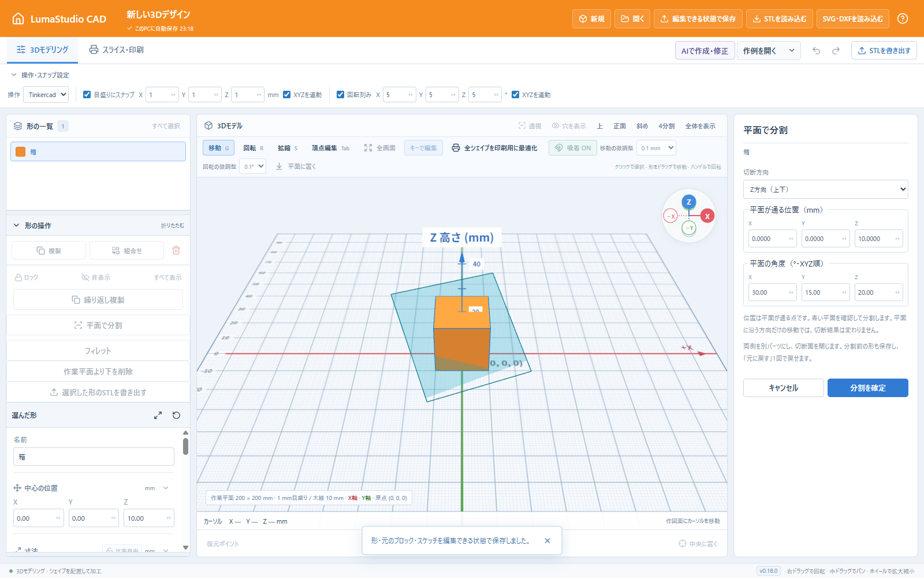Screen dimensions: 924x578
Task: Delete the shape with the trash icon
Action: (x=176, y=250)
